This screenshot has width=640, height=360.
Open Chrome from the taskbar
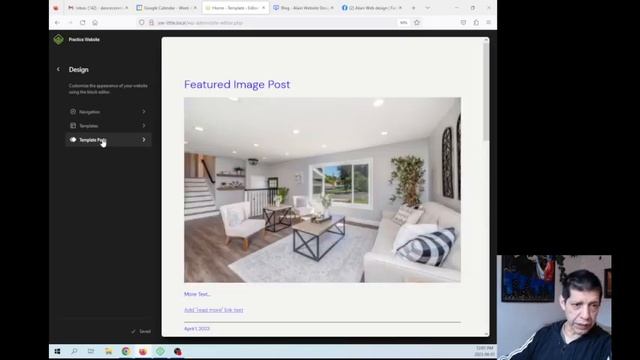pos(126,351)
